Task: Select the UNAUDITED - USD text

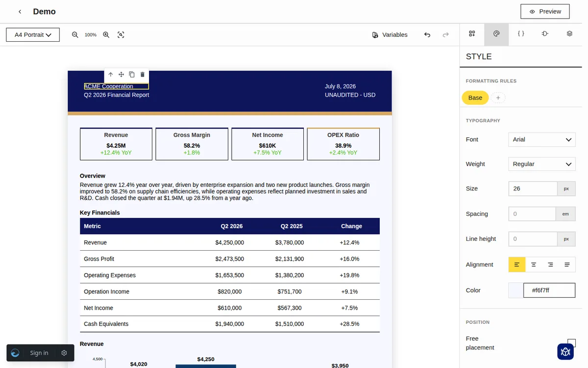Action: click(350, 95)
